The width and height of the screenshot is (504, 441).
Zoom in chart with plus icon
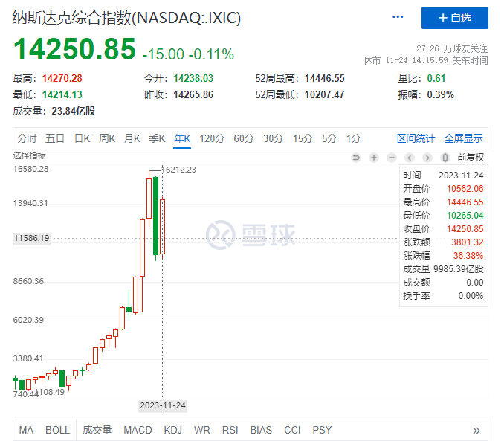pos(373,158)
